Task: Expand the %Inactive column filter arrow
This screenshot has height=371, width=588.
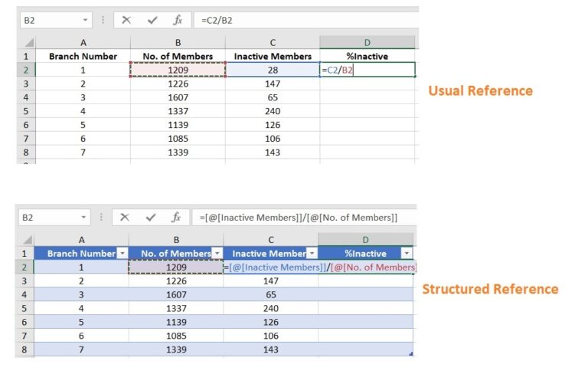Action: click(x=407, y=253)
